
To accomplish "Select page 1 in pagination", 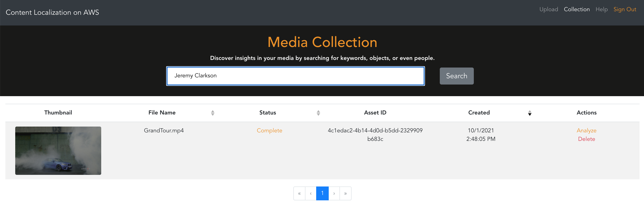I will coord(322,193).
